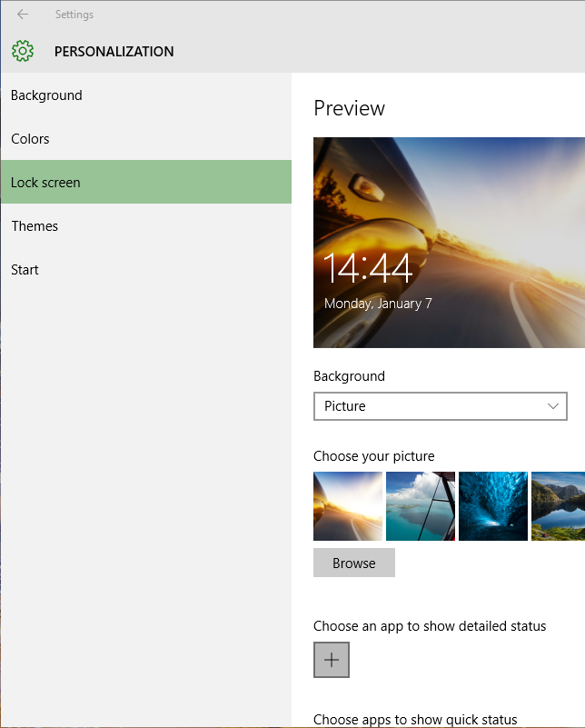Click 'Choose apps to show quick status' label
The width and height of the screenshot is (585, 728).
415,720
